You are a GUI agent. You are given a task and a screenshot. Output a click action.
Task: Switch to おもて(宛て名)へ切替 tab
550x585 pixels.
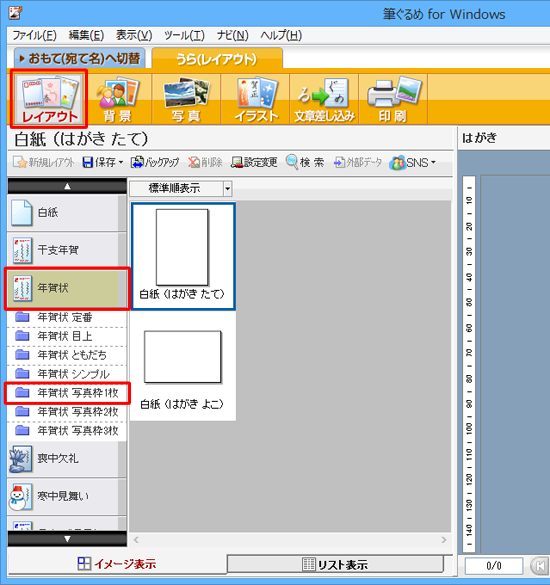pyautogui.click(x=80, y=58)
